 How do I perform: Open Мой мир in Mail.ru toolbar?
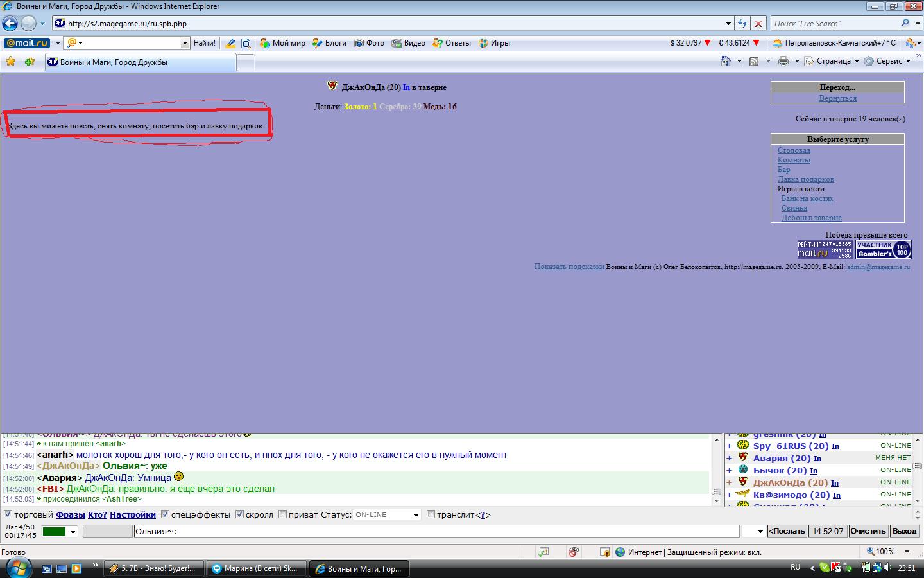[282, 43]
